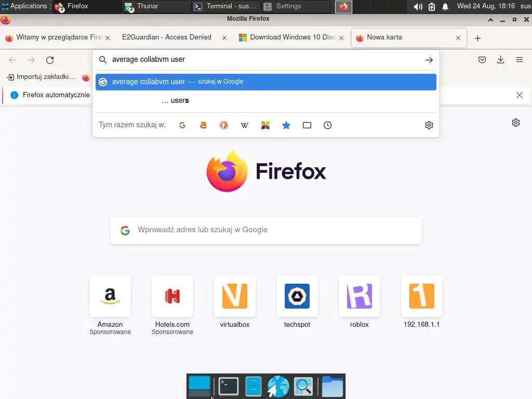The height and width of the screenshot is (399, 532).
Task: Search in open tabs icon
Action: pyautogui.click(x=307, y=125)
